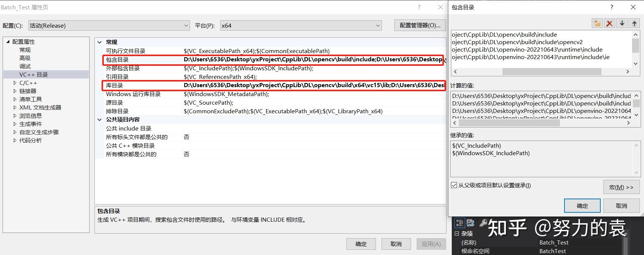The height and width of the screenshot is (255, 644).
Task: Click the new line folder icon
Action: [597, 23]
